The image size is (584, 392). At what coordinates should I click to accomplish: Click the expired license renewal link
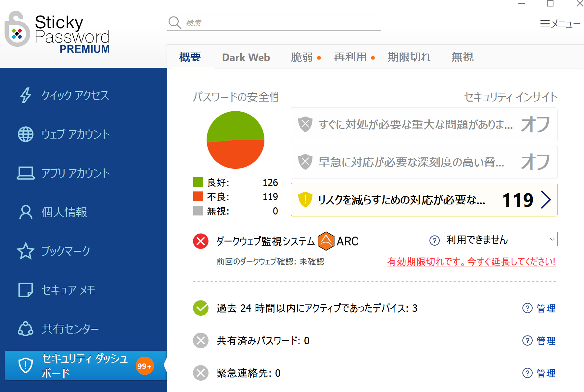point(471,262)
